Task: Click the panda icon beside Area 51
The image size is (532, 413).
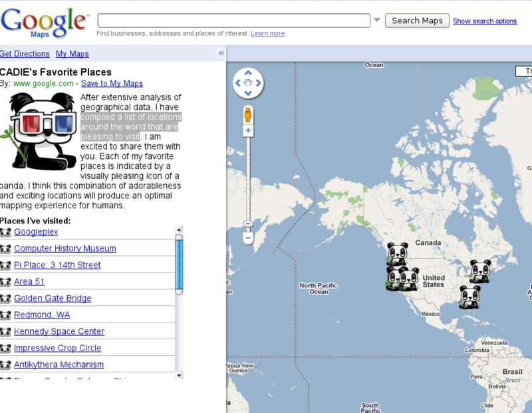Action: [x=5, y=283]
